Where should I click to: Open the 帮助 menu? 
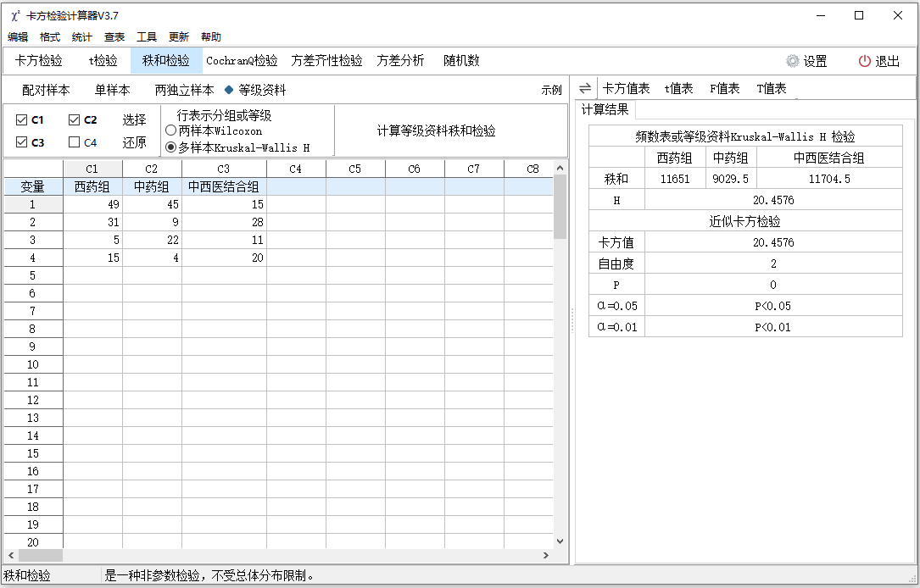coord(210,37)
